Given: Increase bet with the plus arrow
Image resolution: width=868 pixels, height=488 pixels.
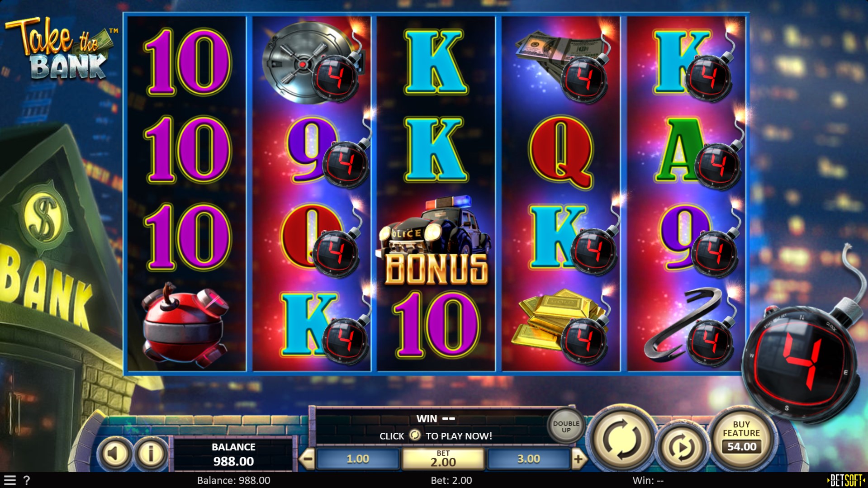Looking at the screenshot, I should pyautogui.click(x=579, y=459).
